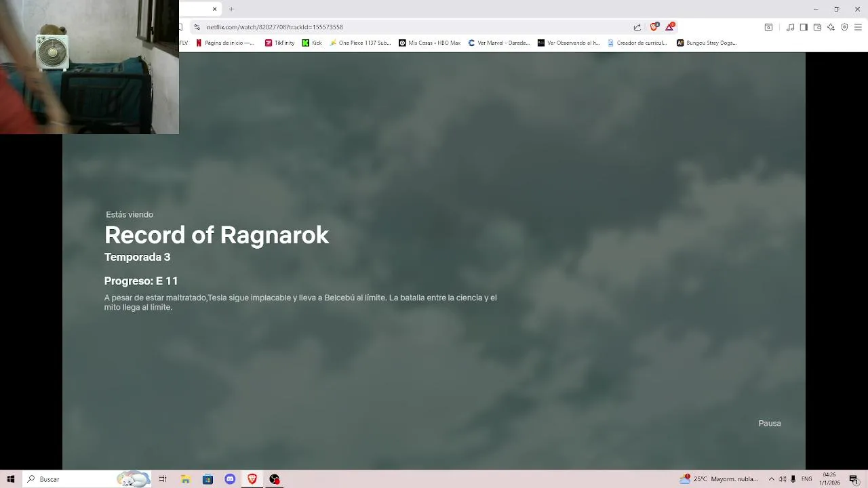Click the microphone tray icon
This screenshot has width=868, height=488.
tap(793, 479)
